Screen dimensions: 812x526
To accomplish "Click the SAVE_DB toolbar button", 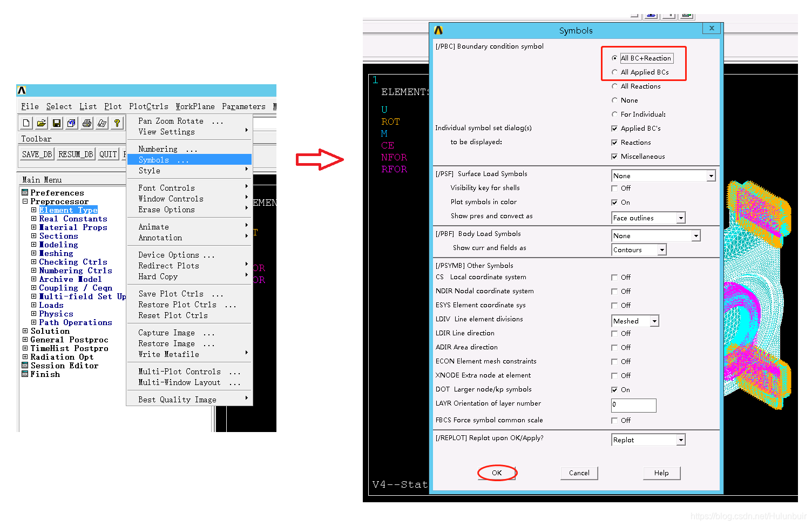I will [x=37, y=154].
